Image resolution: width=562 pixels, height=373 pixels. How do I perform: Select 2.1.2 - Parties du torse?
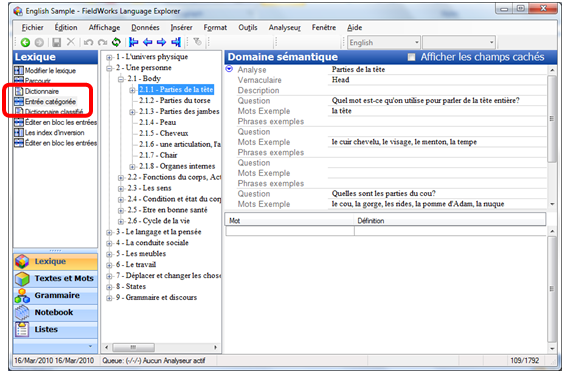(x=175, y=101)
